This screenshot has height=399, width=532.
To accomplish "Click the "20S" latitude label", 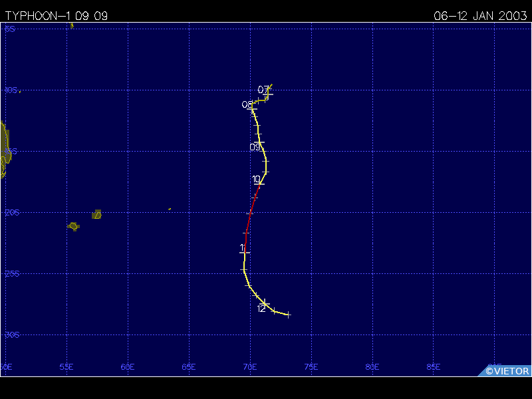I will click(12, 213).
